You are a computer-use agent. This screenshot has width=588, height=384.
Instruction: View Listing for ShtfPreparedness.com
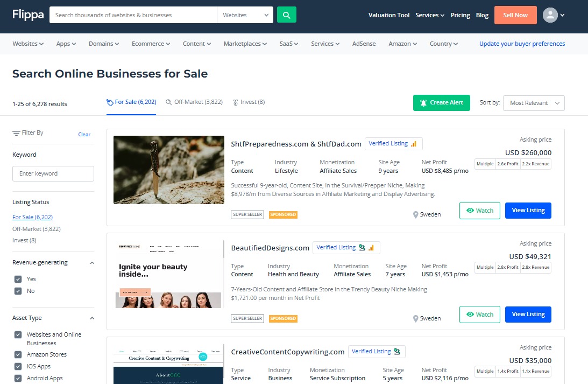528,211
